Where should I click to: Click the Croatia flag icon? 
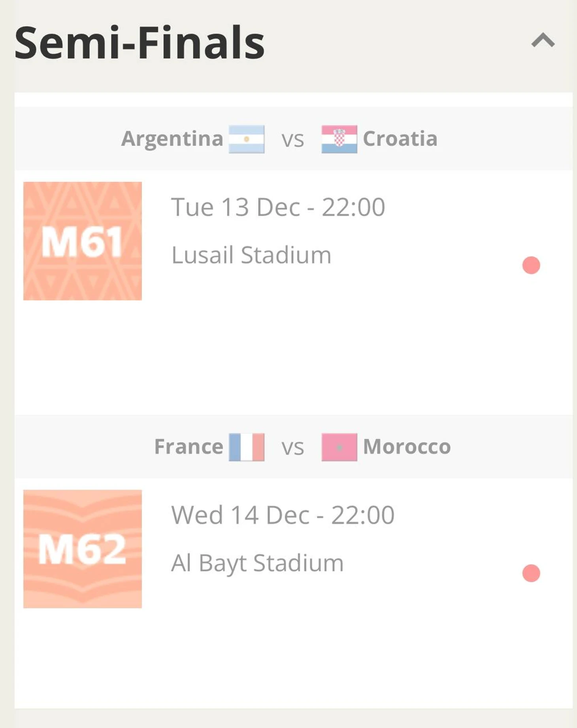coord(339,139)
